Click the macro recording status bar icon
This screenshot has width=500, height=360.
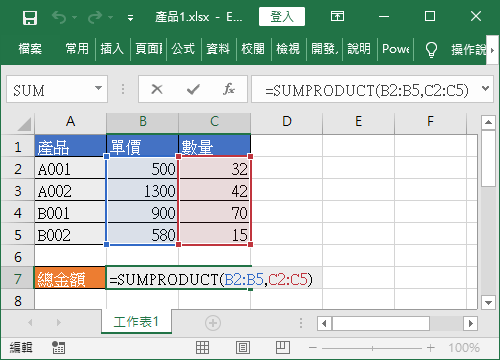pos(59,348)
